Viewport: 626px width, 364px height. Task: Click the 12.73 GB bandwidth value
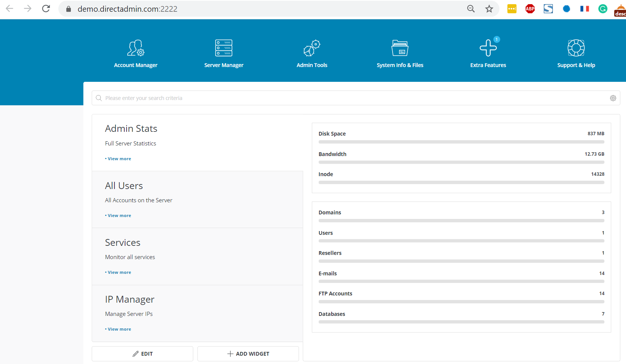595,154
